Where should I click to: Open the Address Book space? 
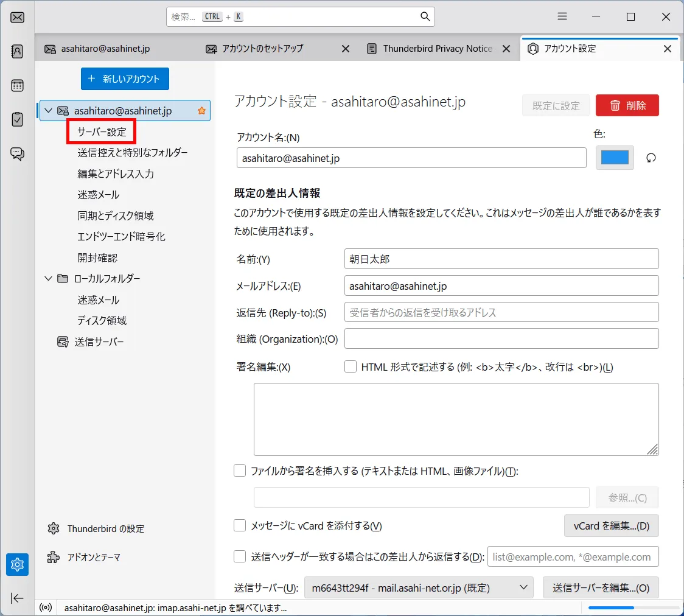17,51
